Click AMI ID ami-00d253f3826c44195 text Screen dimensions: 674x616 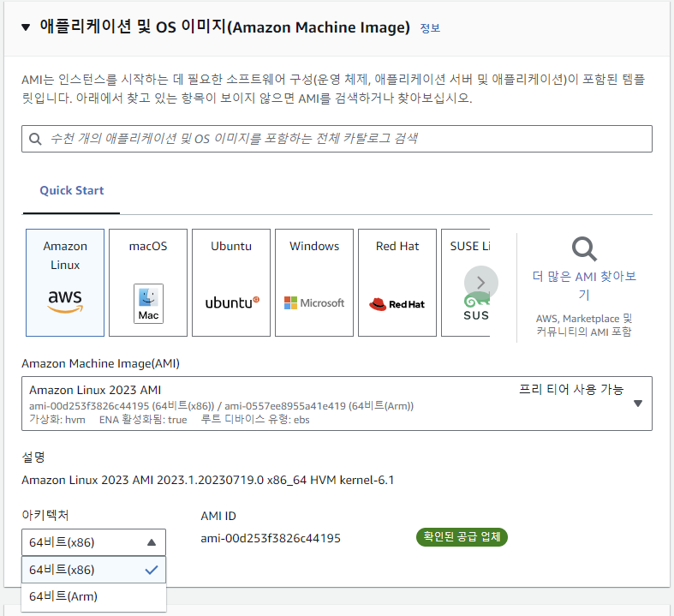pos(271,538)
